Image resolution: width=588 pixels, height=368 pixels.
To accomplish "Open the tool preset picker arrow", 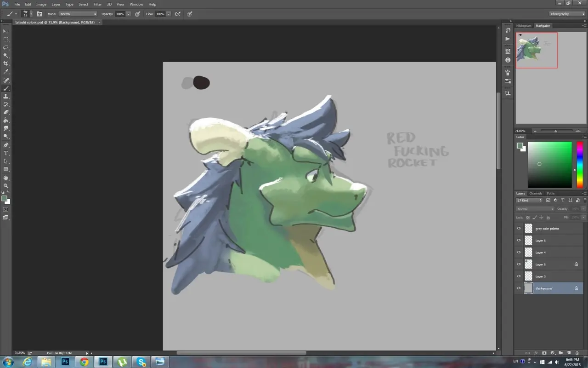I will [x=16, y=14].
